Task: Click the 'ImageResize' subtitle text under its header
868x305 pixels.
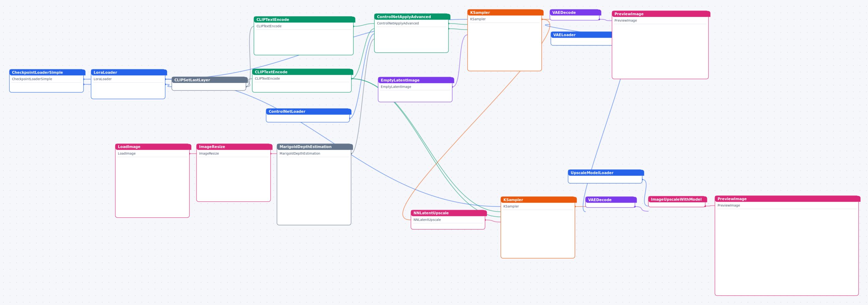Action: click(209, 153)
